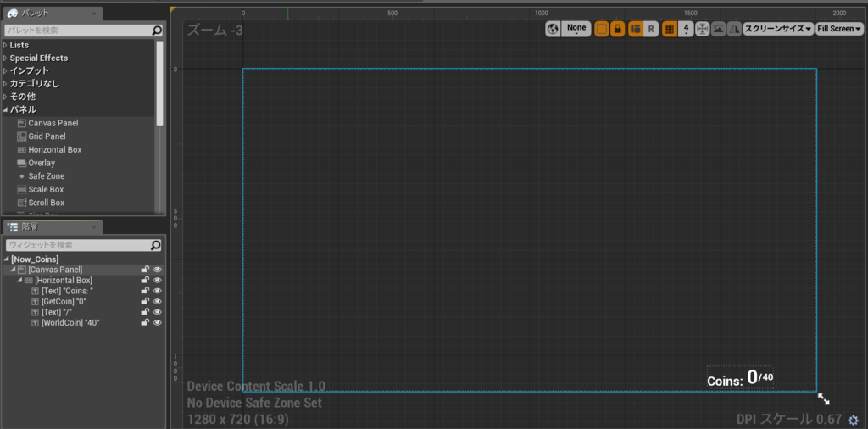
Task: Select Scroll Box in palette
Action: (46, 203)
